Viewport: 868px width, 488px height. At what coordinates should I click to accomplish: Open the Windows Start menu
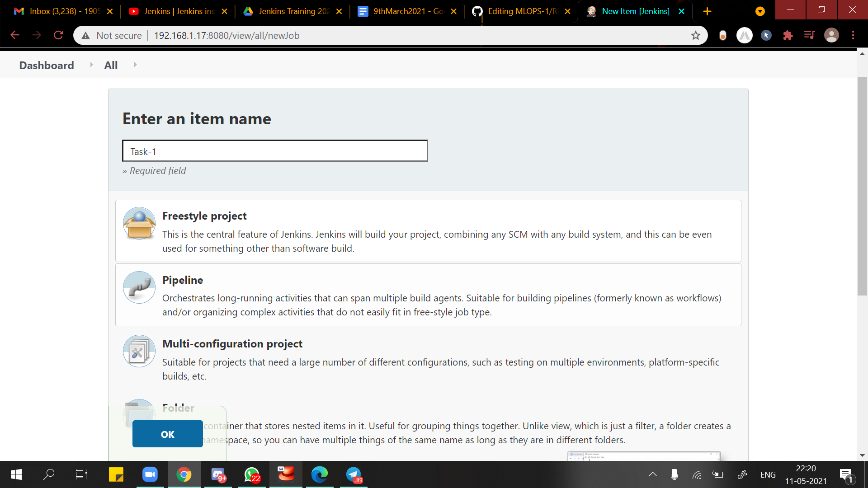pos(16,474)
